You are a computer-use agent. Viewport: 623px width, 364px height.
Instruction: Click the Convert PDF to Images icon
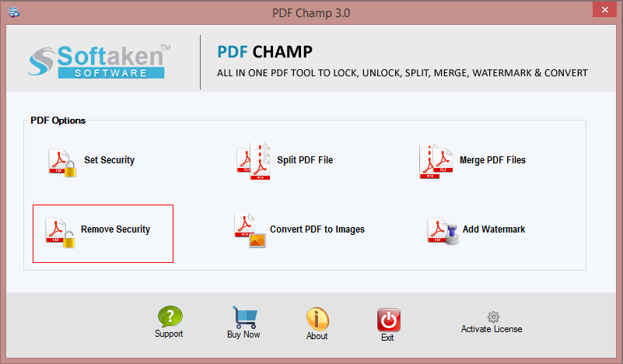250,230
